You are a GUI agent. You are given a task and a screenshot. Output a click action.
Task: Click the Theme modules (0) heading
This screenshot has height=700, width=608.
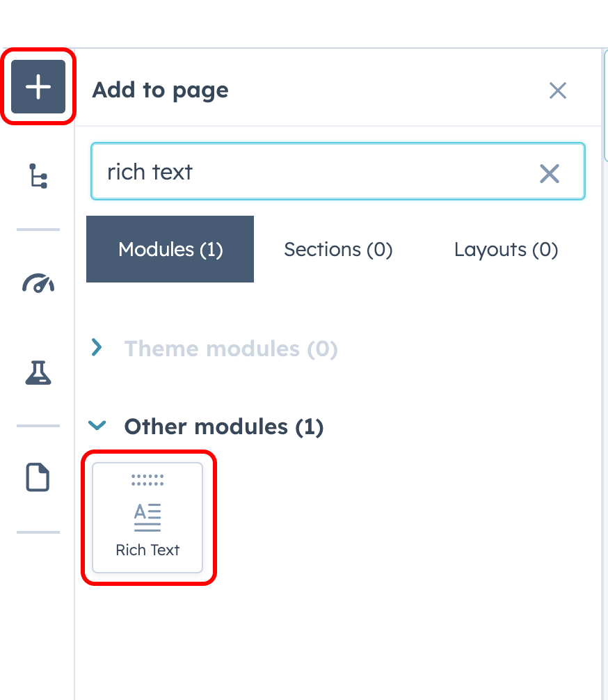click(x=231, y=349)
